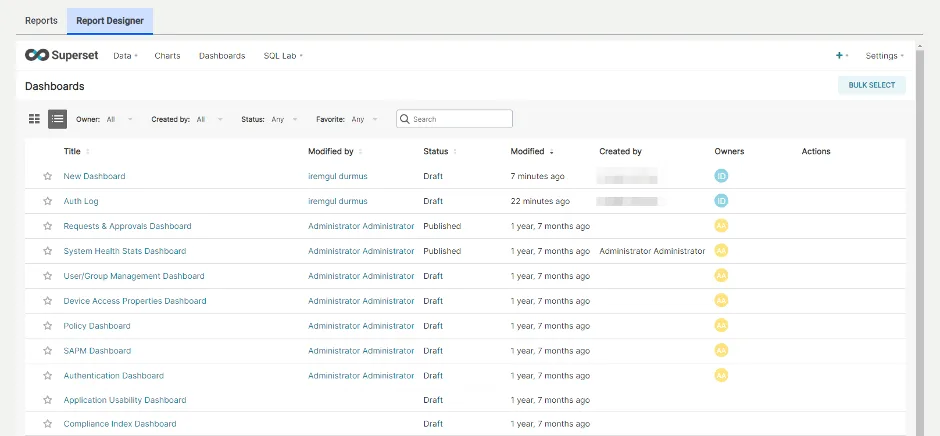This screenshot has width=940, height=436.
Task: Go to Dashboards in the navbar
Action: (x=222, y=56)
